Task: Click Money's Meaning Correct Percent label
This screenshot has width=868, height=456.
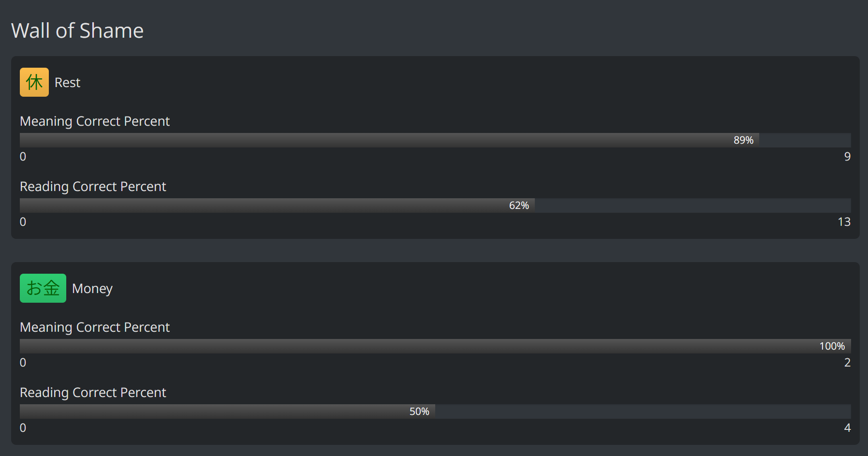Action: point(95,327)
